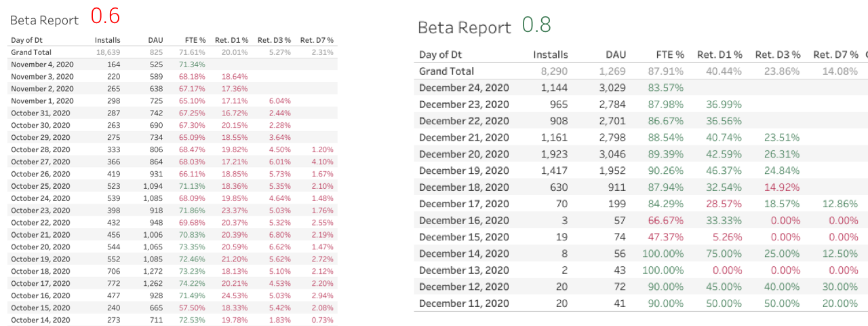Screen dimensions: 868x326
Task: Click the 544 installs value
Action: click(x=113, y=248)
